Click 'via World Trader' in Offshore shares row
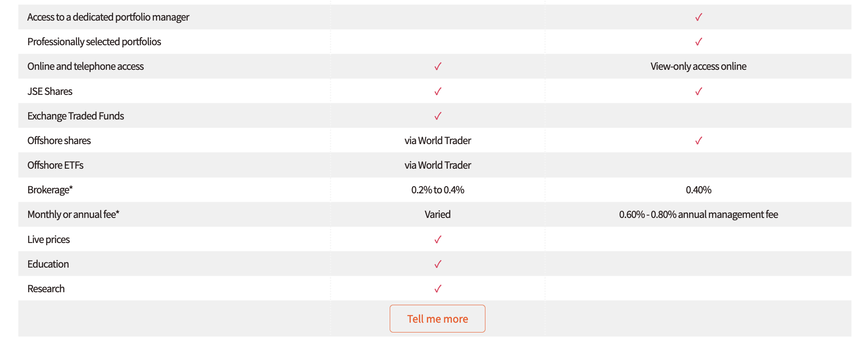Screen dimensions: 868x341 point(438,141)
